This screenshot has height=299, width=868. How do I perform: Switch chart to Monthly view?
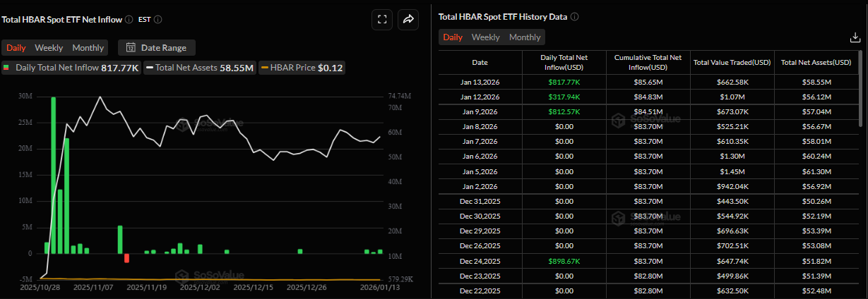click(88, 48)
